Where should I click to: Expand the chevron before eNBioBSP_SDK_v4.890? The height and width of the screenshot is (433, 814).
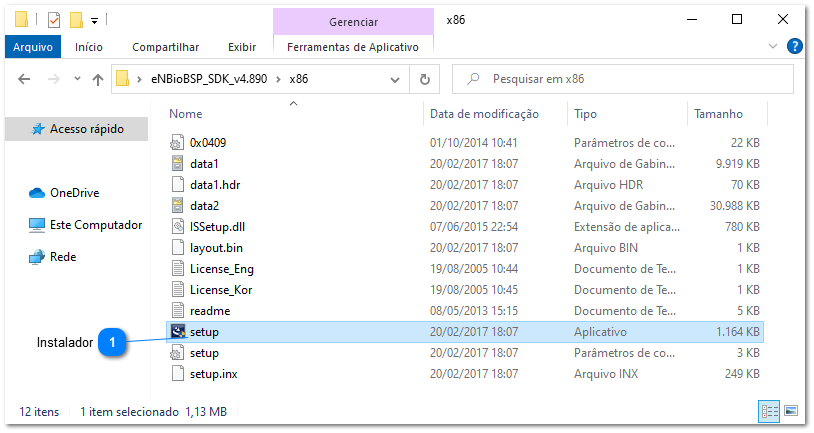pos(139,79)
